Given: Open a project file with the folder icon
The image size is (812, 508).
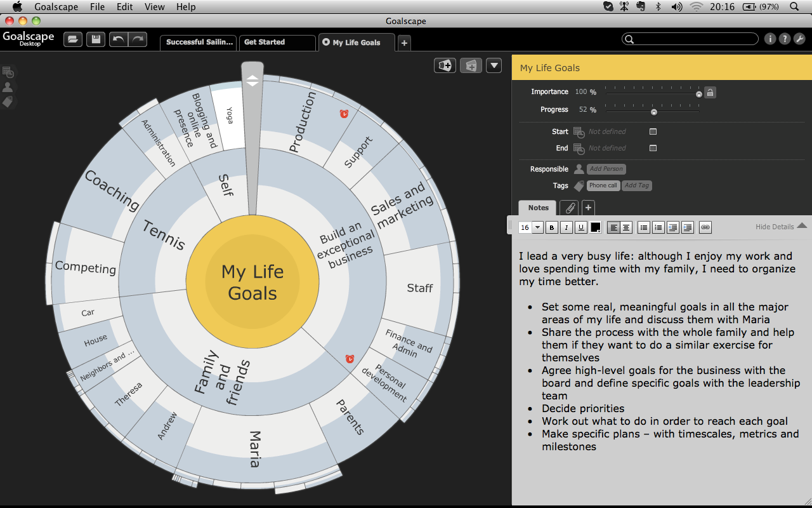Looking at the screenshot, I should (74, 39).
